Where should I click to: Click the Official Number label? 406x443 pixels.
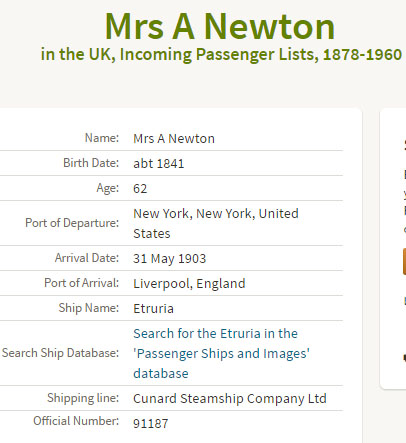coord(76,421)
